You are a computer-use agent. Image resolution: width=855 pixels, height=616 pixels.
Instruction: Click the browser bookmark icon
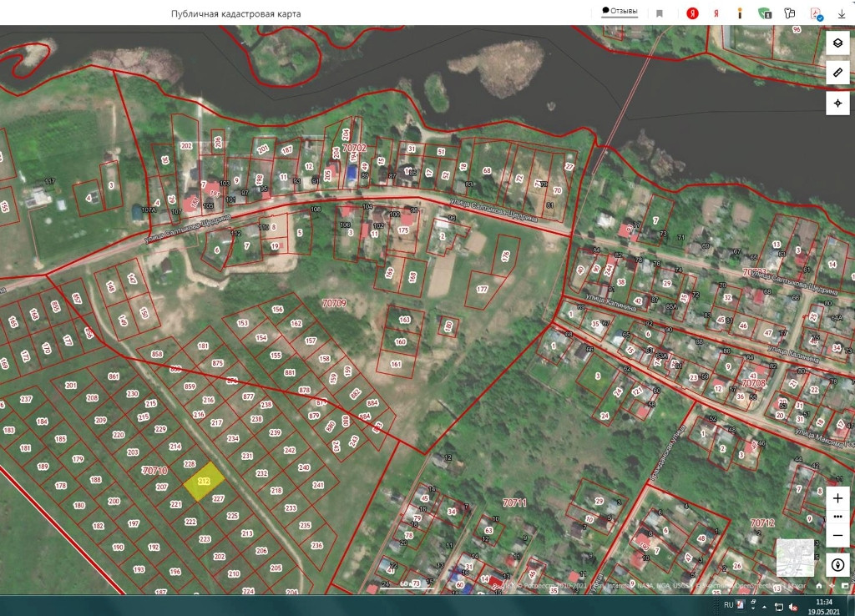pyautogui.click(x=660, y=13)
